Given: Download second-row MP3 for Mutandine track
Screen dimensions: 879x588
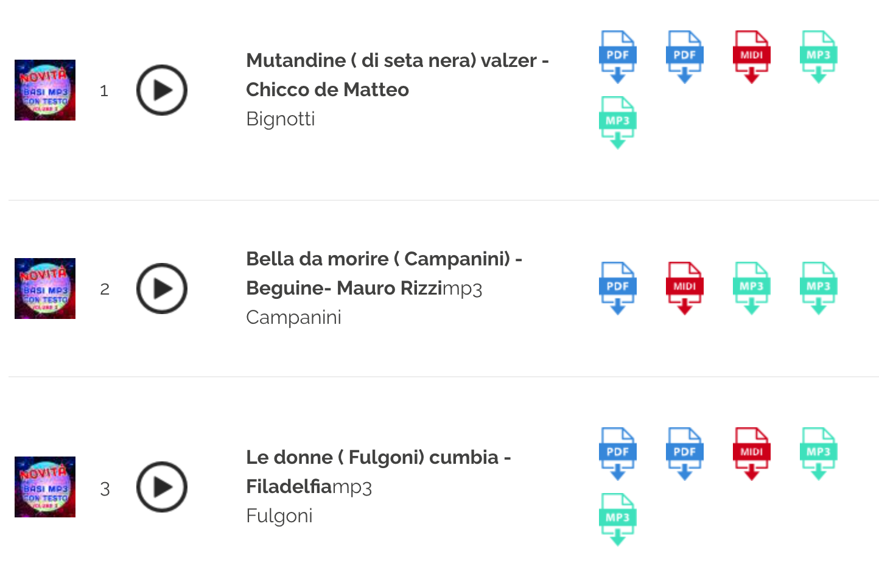Looking at the screenshot, I should (x=617, y=122).
